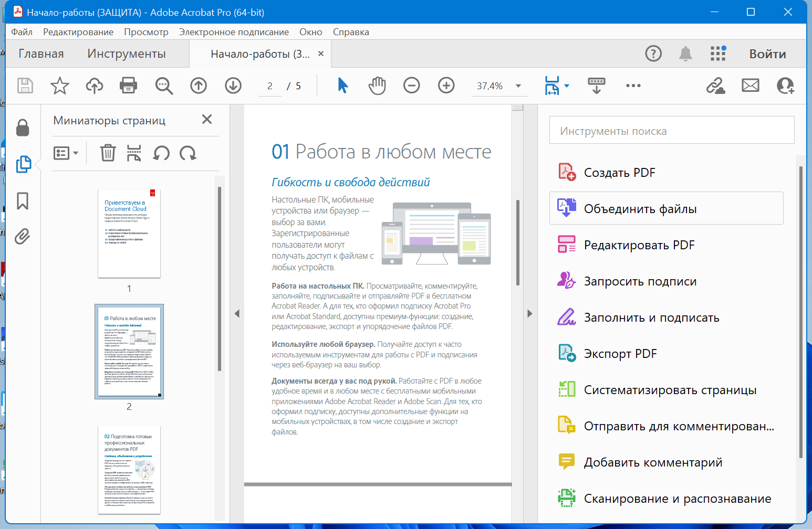Delete the selected page with the trash icon
The width and height of the screenshot is (812, 529).
(108, 153)
